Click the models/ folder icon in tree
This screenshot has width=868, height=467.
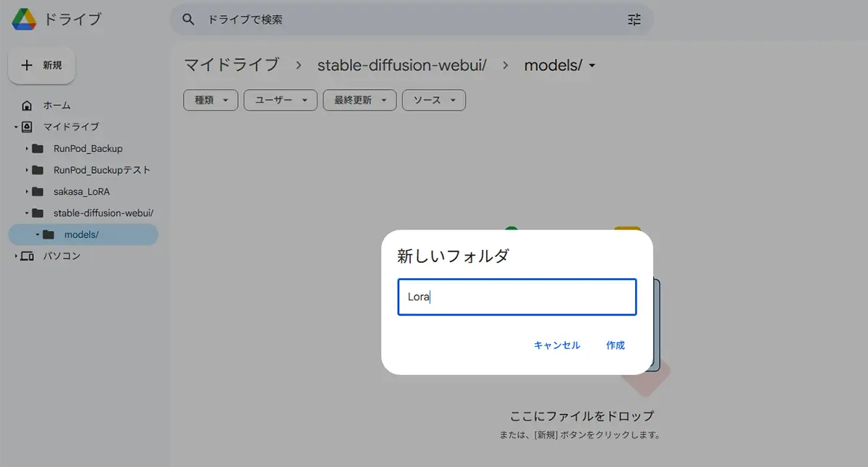coord(48,235)
